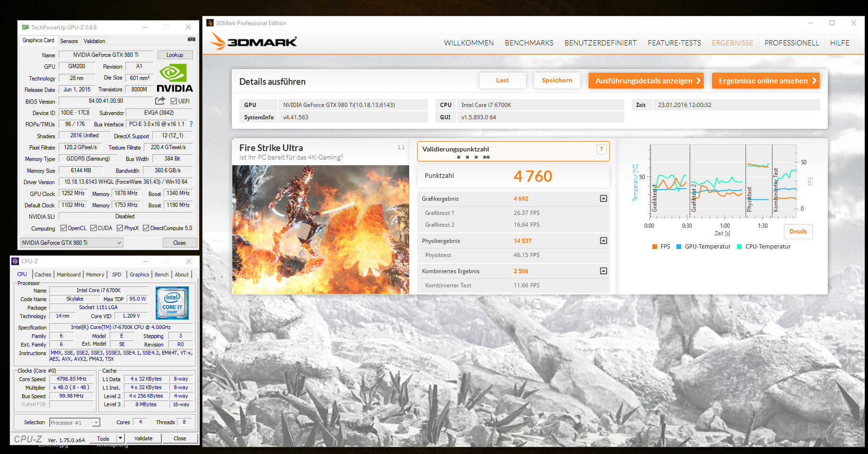Select GPU-Z Graphics Card tab
The height and width of the screenshot is (454, 868).
[x=38, y=41]
